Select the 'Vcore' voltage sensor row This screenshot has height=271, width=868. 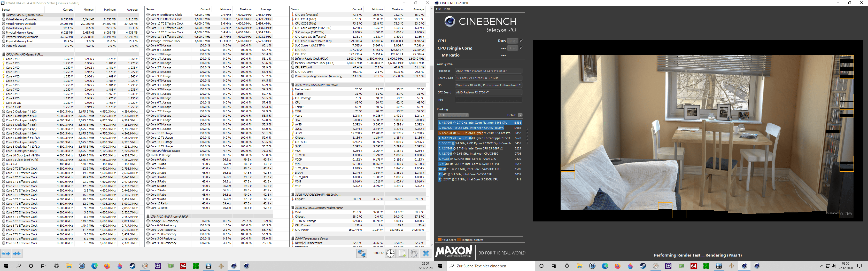pyautogui.click(x=358, y=115)
